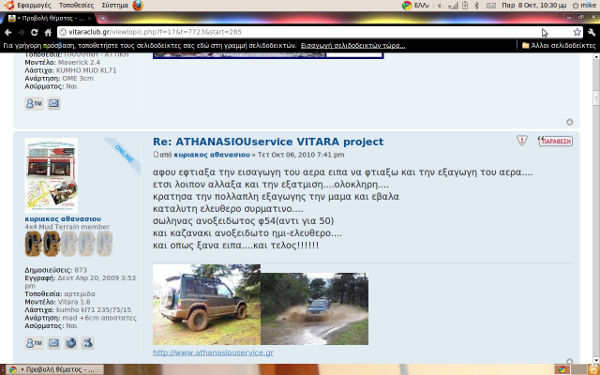600x375 pixels.
Task: Open the Bluetooth indicator
Action: (476, 5)
